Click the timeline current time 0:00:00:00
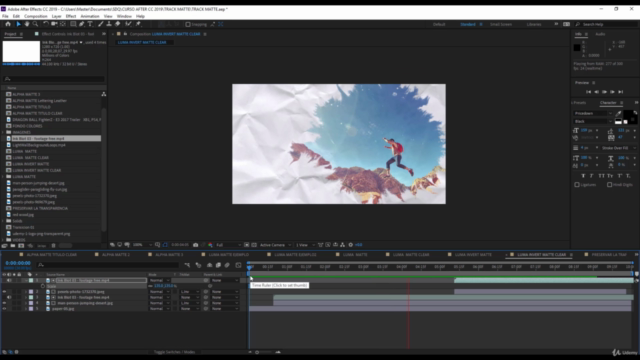Screen dimensions: 640x360 (x=18, y=263)
